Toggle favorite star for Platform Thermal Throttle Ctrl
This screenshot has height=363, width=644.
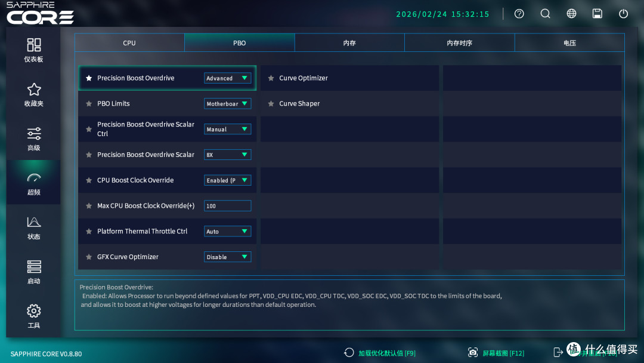click(89, 232)
